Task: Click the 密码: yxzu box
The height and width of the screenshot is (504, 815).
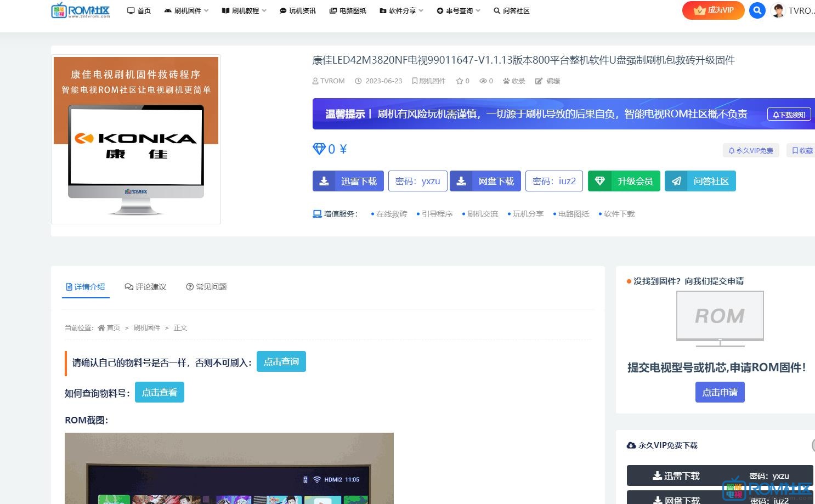Action: (x=418, y=181)
